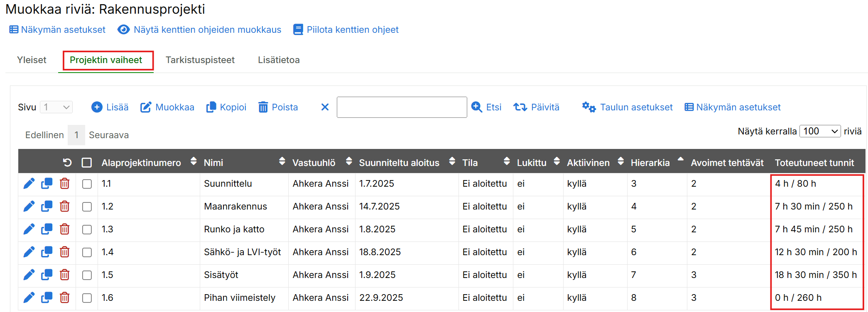Click Piilota kenttien ohjeet link
The image size is (868, 312).
[346, 30]
